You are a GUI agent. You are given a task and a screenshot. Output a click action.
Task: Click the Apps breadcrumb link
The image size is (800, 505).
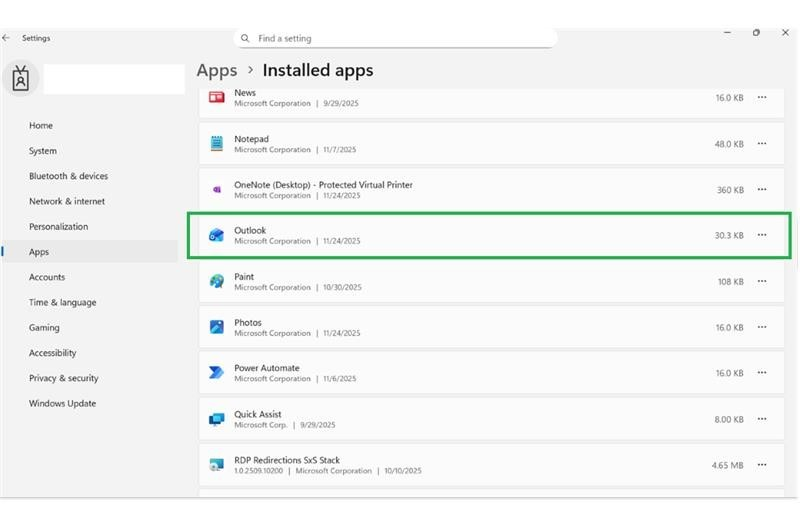point(217,70)
